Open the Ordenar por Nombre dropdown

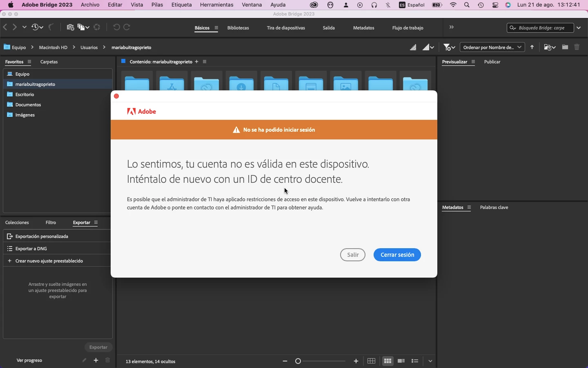click(x=493, y=47)
